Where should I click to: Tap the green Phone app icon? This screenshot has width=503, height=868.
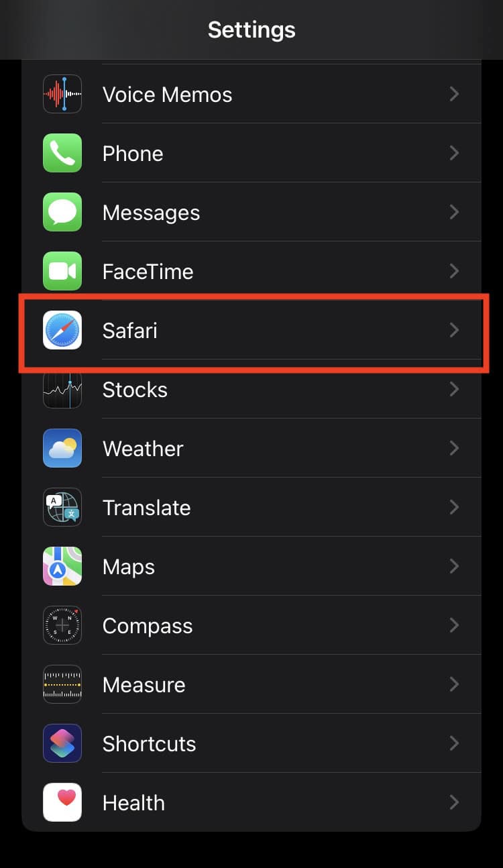click(62, 154)
